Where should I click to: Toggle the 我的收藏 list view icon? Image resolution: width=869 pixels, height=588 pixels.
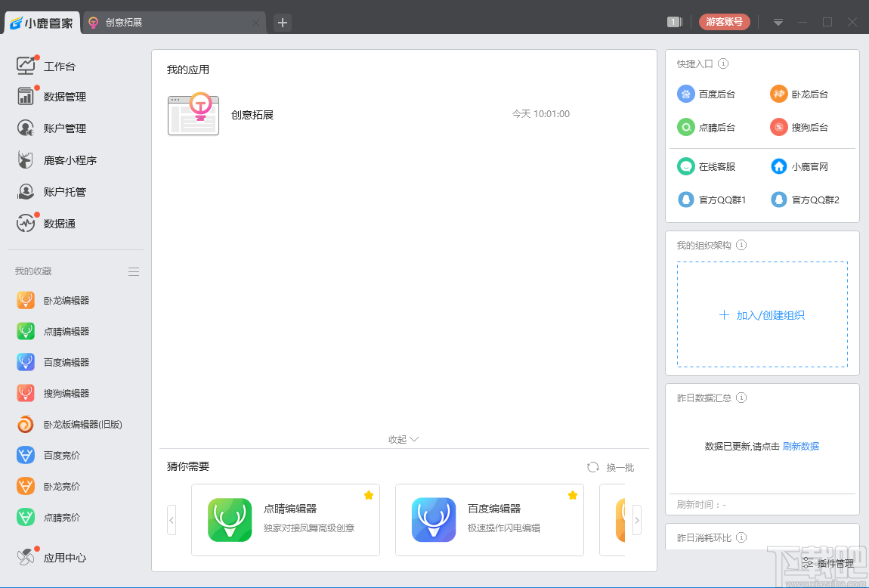pyautogui.click(x=134, y=271)
